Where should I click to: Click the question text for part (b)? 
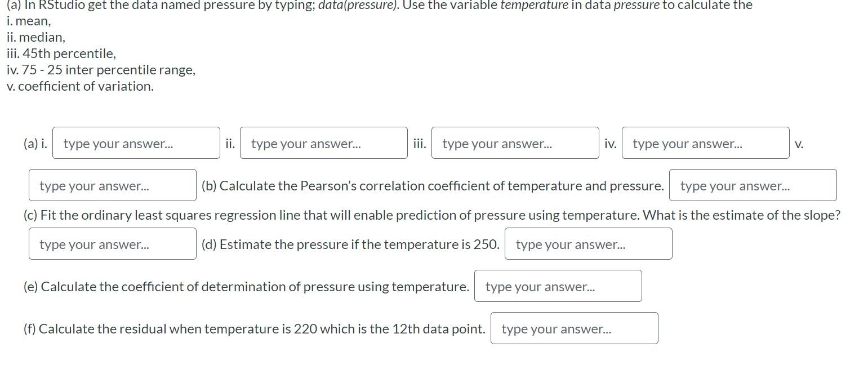pyautogui.click(x=434, y=185)
